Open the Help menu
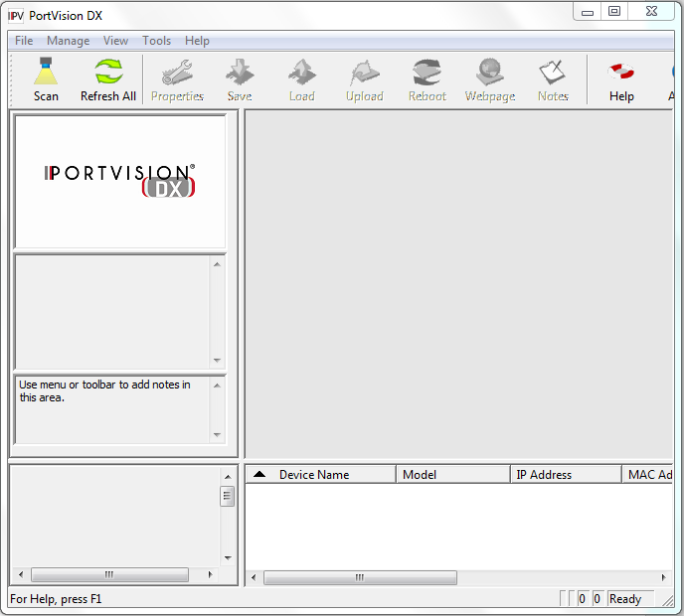The image size is (684, 616). 197,41
